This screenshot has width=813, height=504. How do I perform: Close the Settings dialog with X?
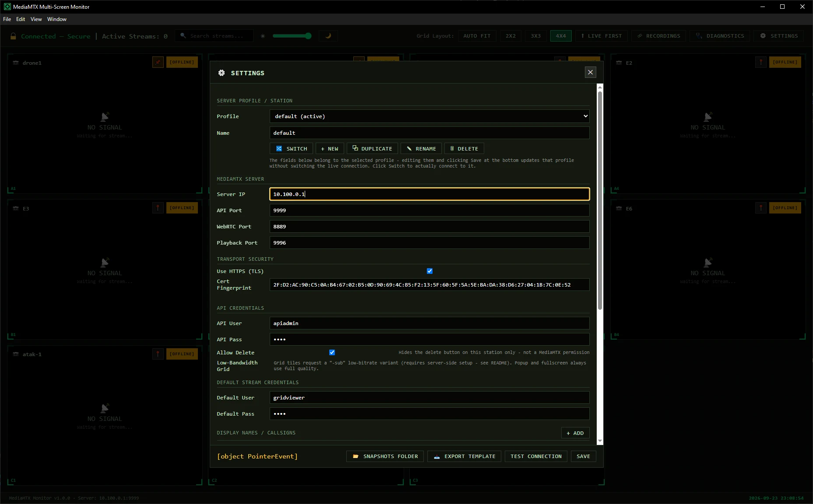coord(591,72)
